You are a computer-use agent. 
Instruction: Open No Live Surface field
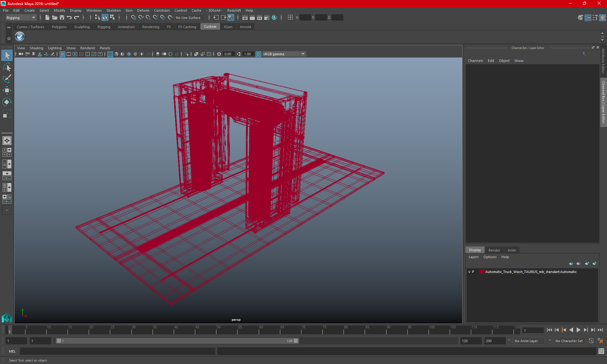[190, 18]
